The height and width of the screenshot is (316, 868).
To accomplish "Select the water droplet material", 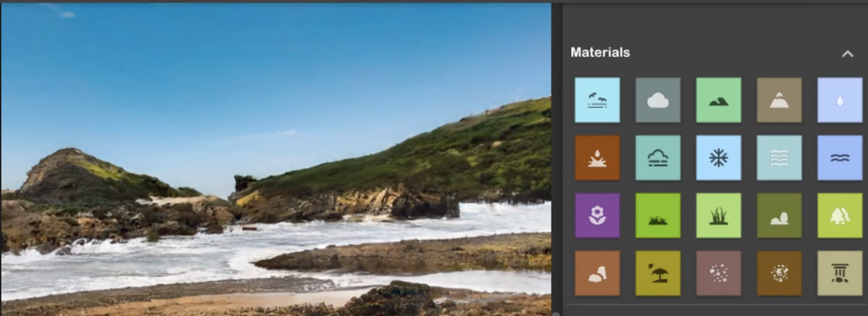I will coord(840,100).
